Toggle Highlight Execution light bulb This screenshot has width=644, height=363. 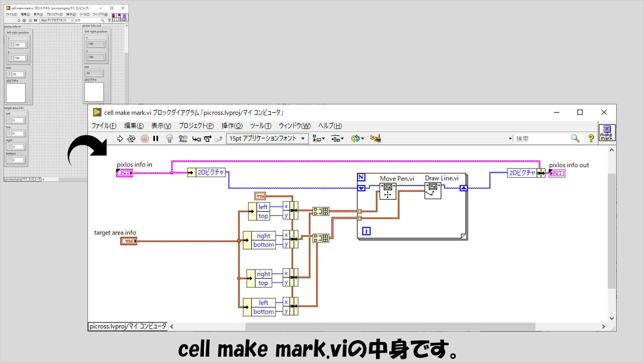(x=170, y=138)
